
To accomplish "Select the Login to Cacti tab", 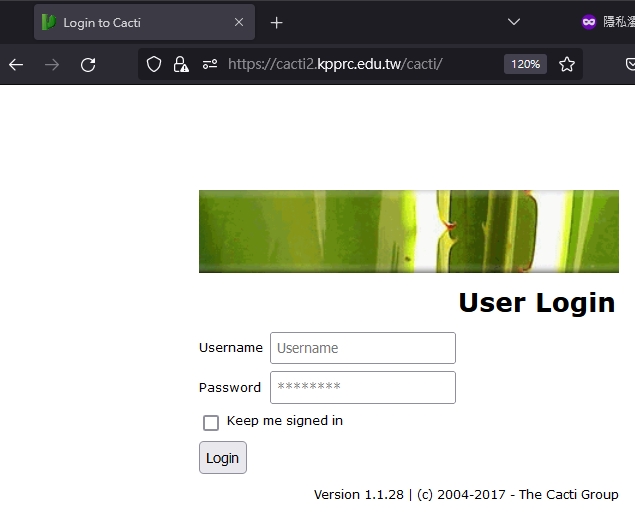I will click(144, 22).
